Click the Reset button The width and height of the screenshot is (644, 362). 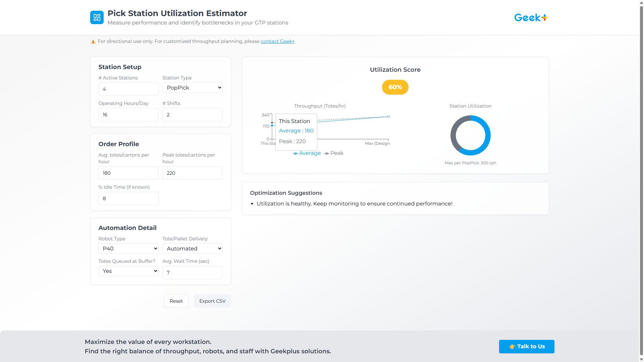(176, 301)
